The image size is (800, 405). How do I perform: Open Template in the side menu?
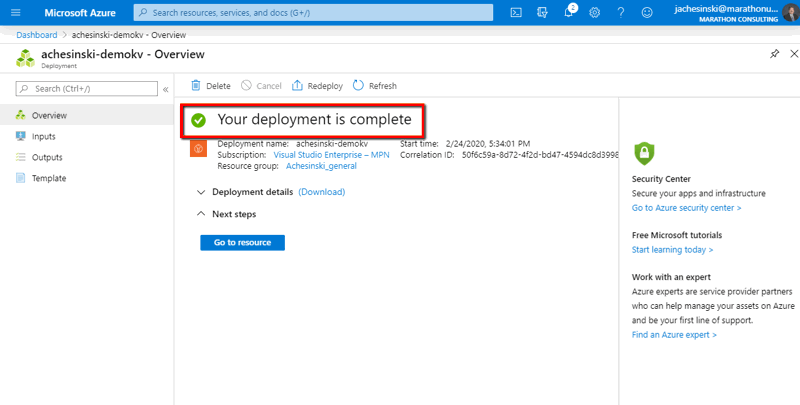point(49,178)
